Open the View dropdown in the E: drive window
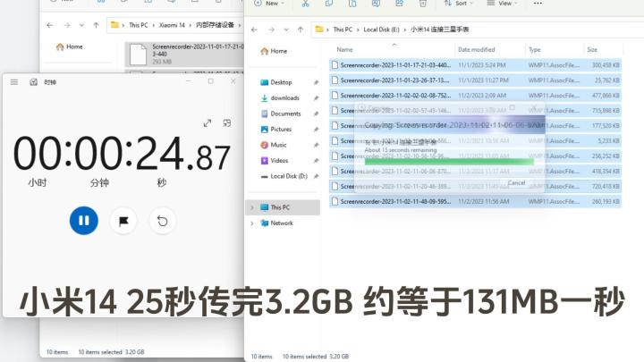The height and width of the screenshot is (362, 644). pyautogui.click(x=502, y=4)
